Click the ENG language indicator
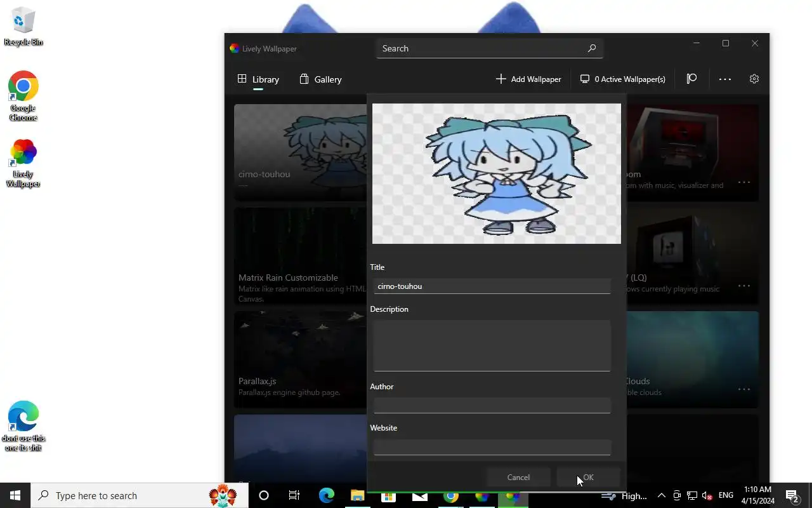Screen dimensions: 812x508 [726, 495]
